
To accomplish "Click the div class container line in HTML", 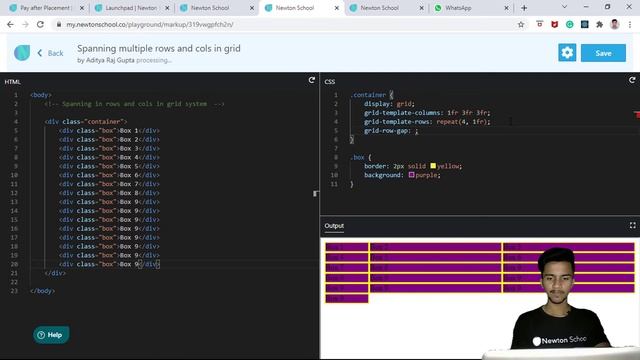I will (86, 122).
